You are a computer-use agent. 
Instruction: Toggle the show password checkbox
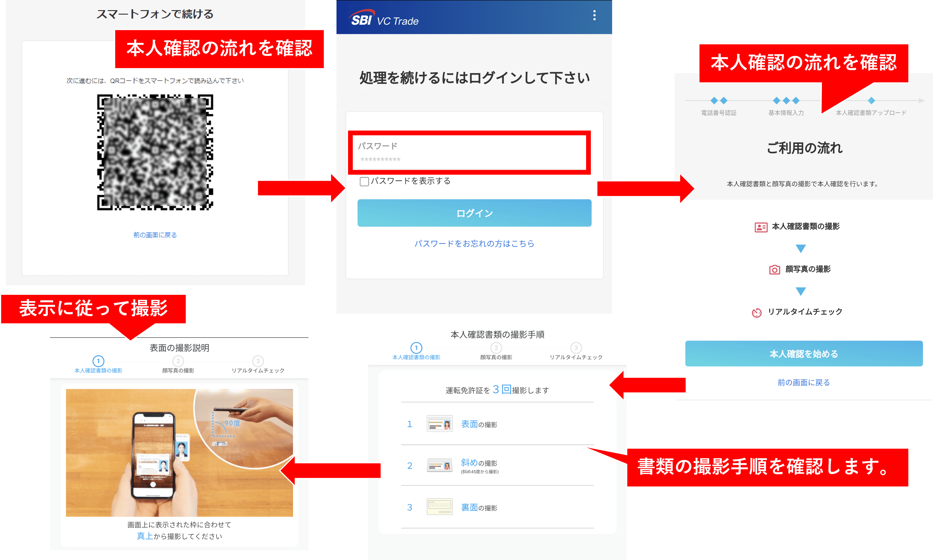[364, 181]
